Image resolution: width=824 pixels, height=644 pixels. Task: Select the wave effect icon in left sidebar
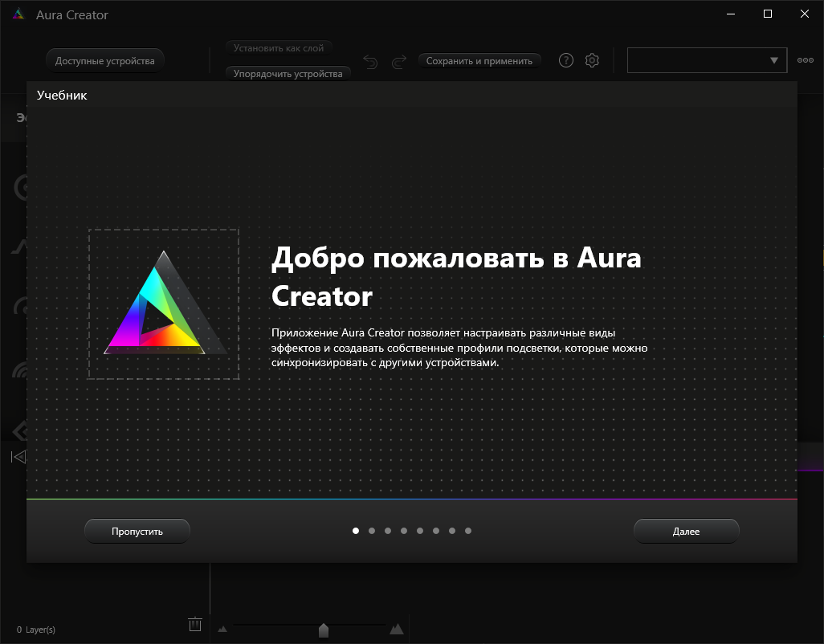pos(18,368)
